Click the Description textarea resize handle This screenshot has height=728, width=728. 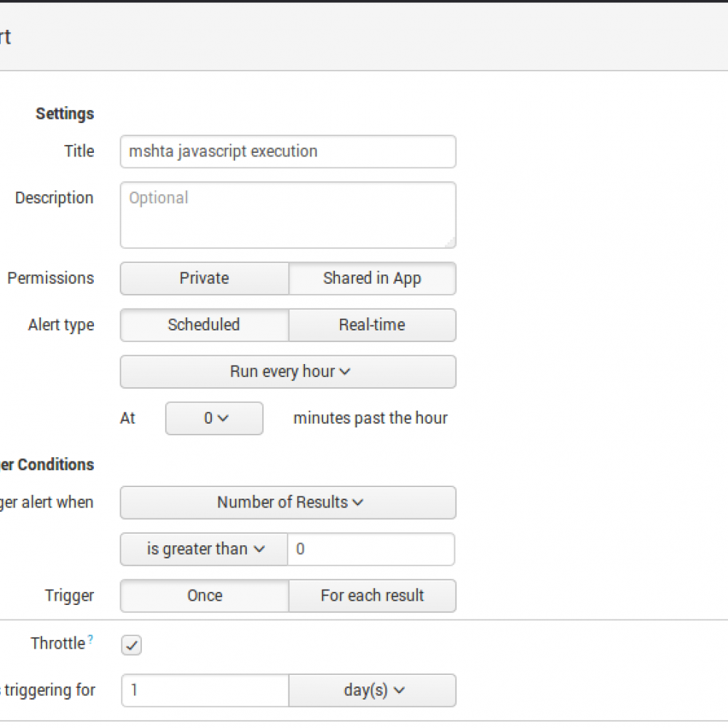[451, 242]
